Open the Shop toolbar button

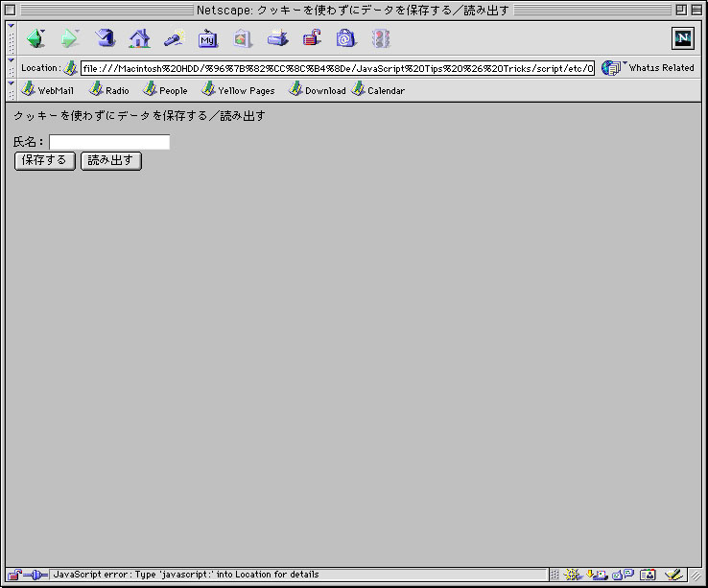(346, 38)
